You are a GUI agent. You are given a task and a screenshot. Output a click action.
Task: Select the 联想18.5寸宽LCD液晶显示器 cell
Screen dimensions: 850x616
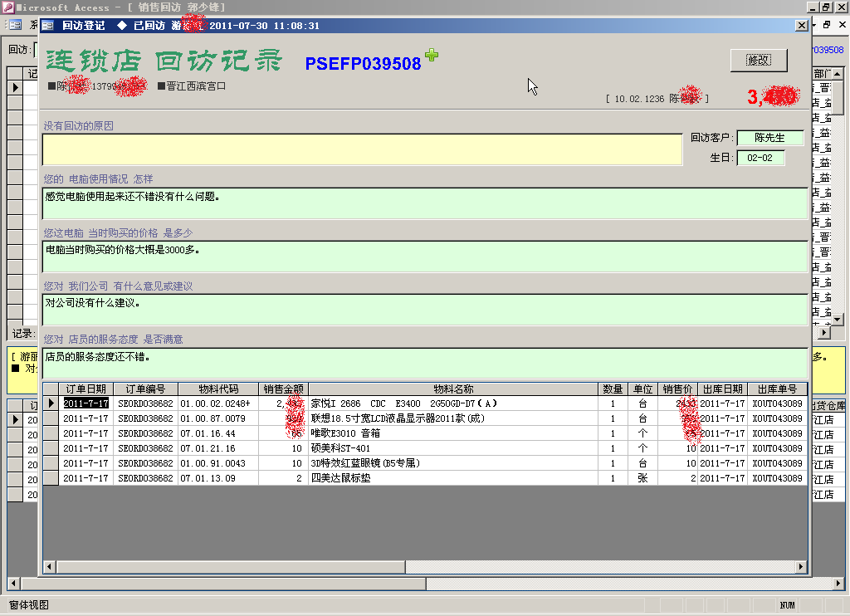[453, 418]
